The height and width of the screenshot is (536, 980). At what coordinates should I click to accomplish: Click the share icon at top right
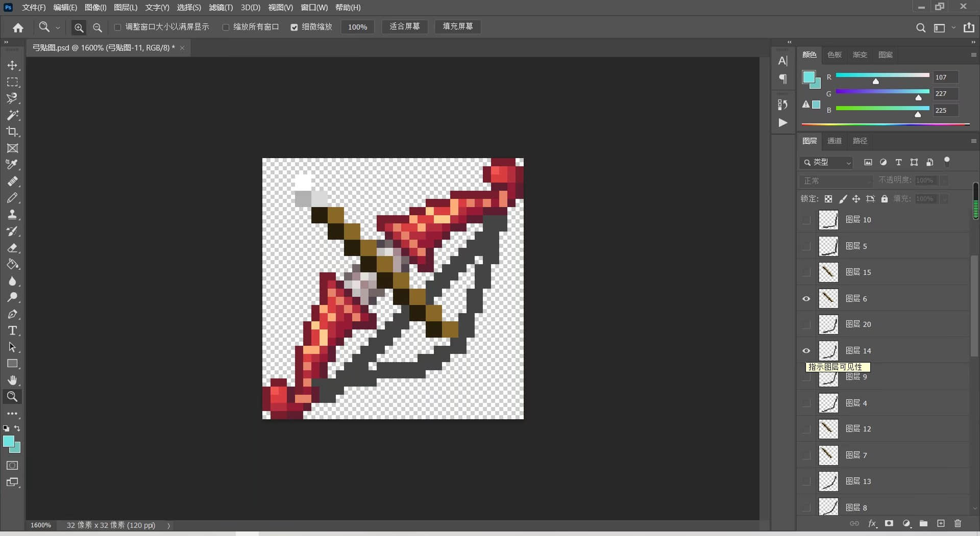[969, 28]
